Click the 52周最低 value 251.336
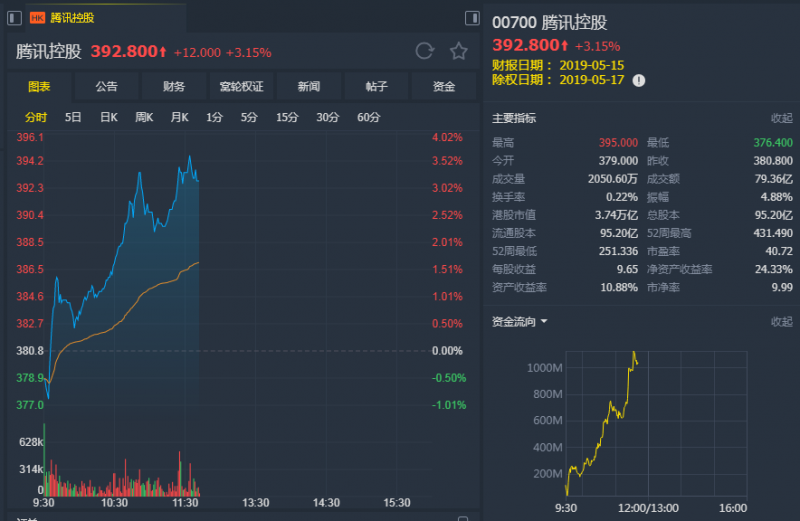 (618, 251)
